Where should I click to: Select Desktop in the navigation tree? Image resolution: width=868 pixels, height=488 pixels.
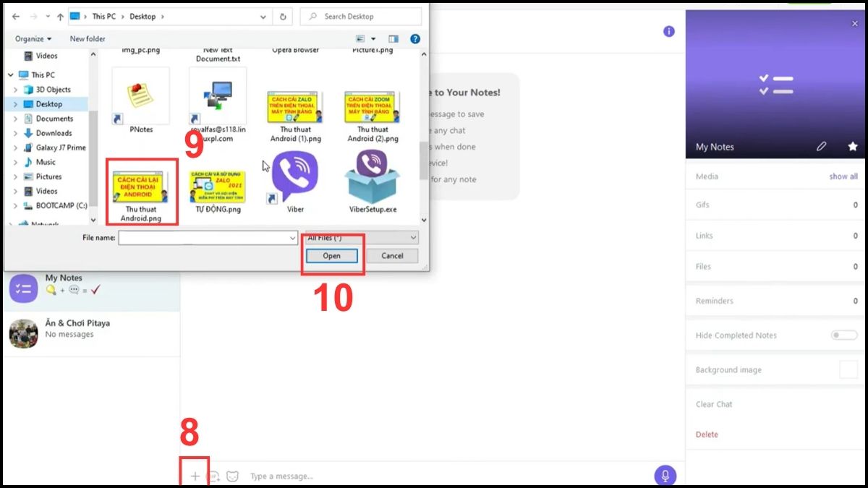click(48, 103)
